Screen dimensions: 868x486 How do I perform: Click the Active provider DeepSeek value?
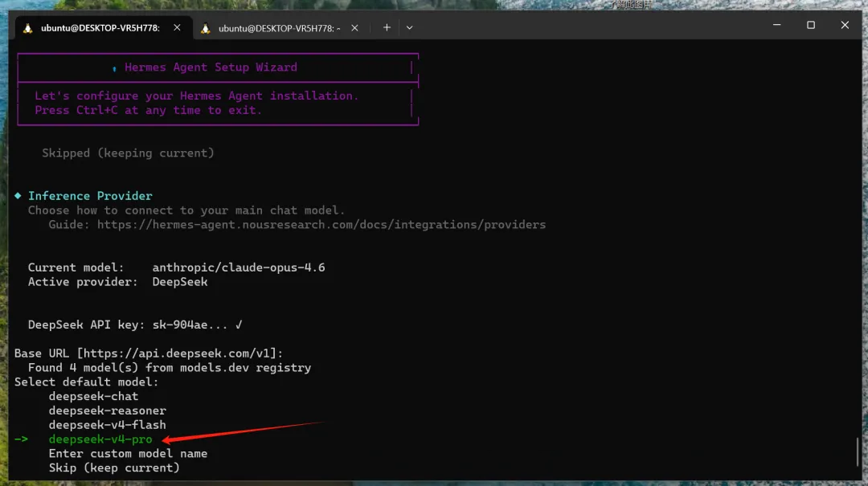pyautogui.click(x=180, y=282)
